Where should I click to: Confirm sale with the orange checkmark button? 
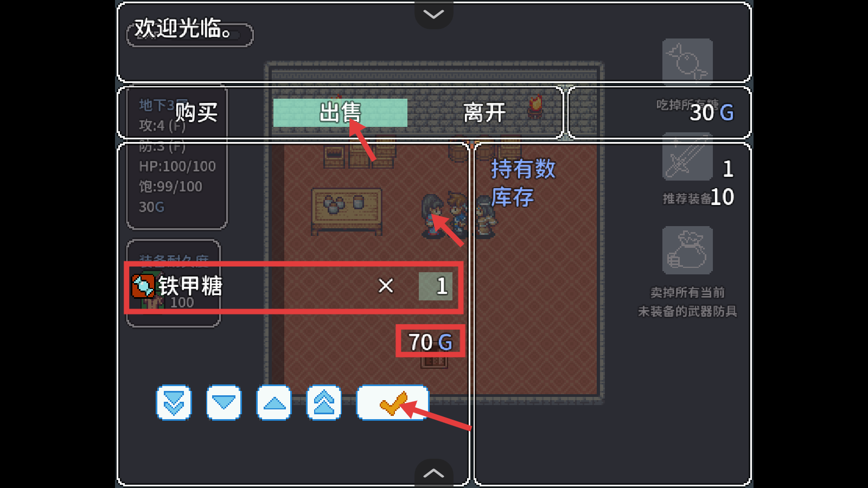pyautogui.click(x=393, y=403)
